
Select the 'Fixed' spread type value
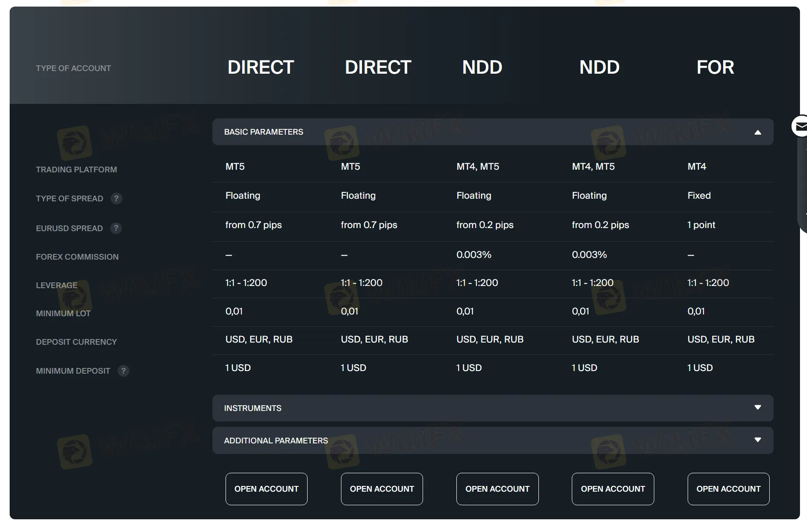click(x=699, y=196)
